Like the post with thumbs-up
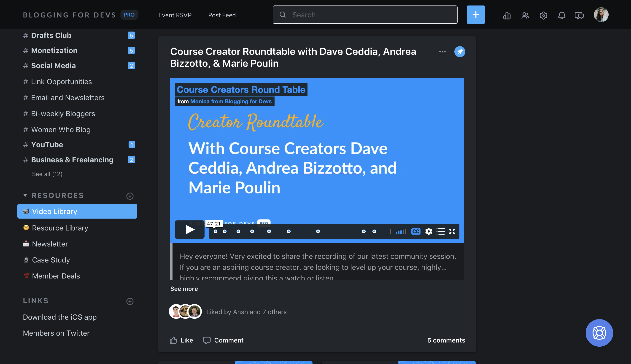Screen dimensions: 631x364 tap(181, 340)
